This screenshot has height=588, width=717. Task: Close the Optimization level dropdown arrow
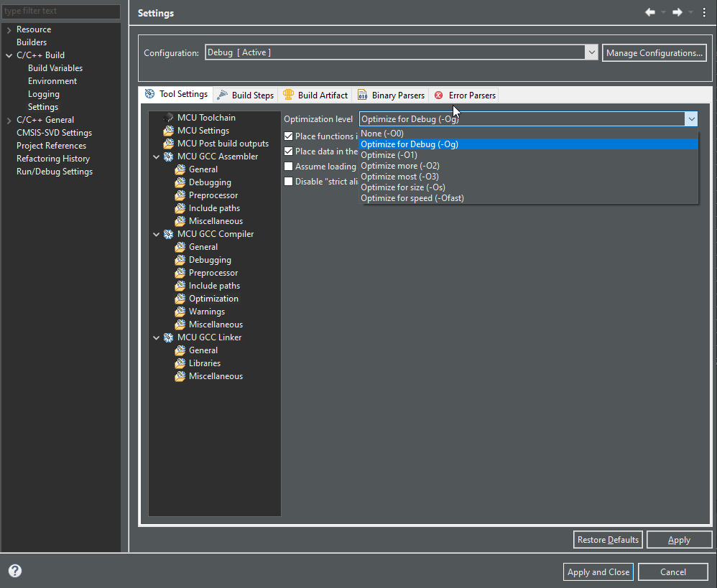[691, 119]
